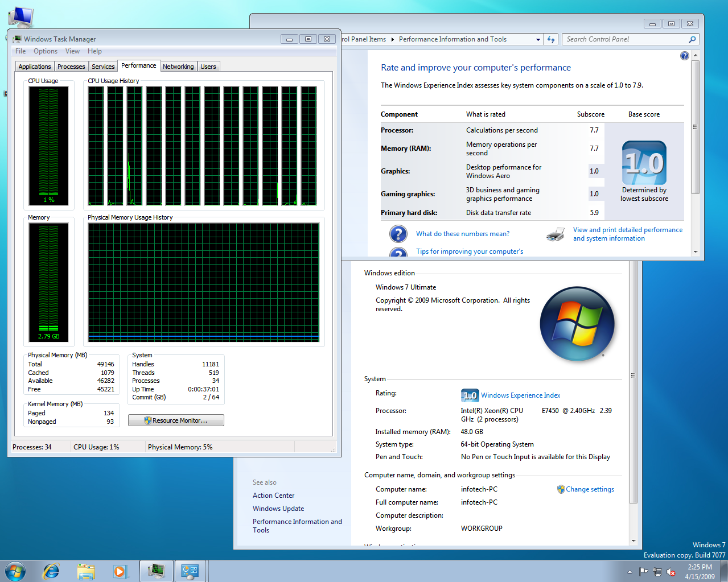Expand the address bar dropdown arrow
The image size is (728, 582).
(x=537, y=39)
